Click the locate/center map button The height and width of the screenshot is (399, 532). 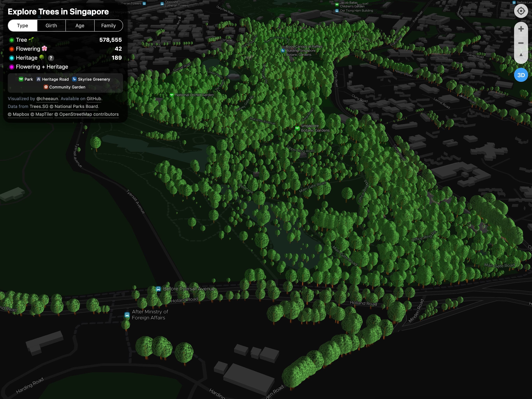[x=521, y=12]
